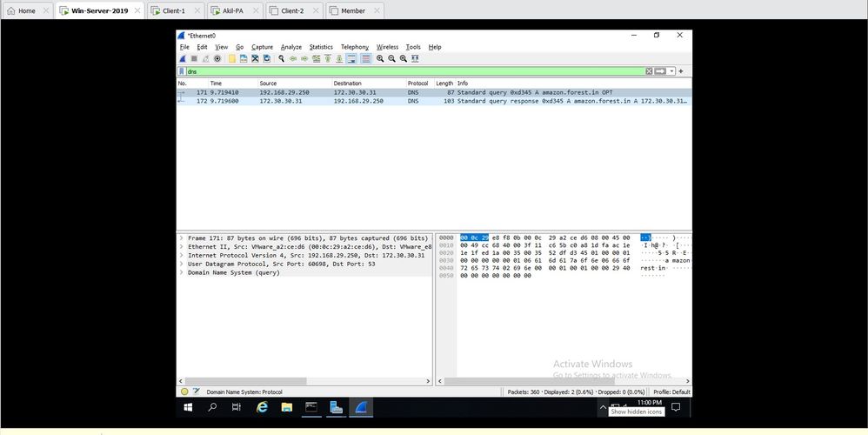
Task: Select packet 171 DNS standard query
Action: pyautogui.click(x=434, y=92)
